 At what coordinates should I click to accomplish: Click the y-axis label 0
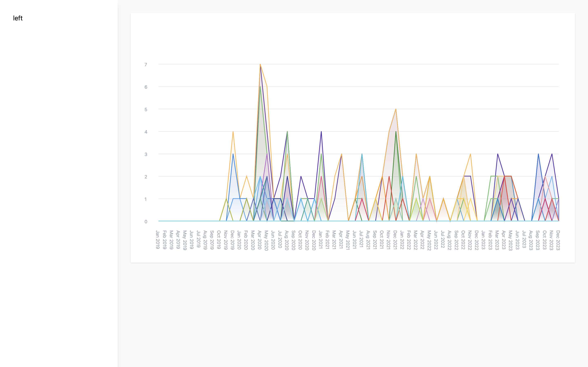point(146,222)
